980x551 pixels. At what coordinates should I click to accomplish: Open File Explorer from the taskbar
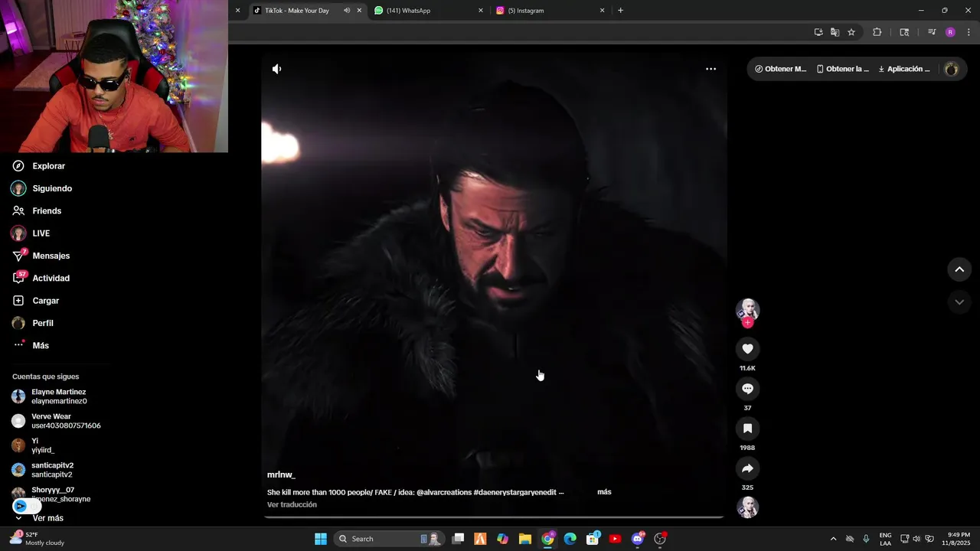click(525, 539)
